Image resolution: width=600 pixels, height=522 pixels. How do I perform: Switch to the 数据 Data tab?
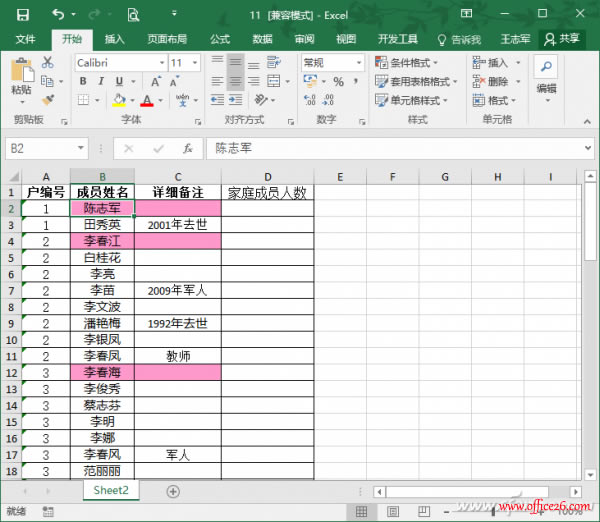(x=262, y=39)
